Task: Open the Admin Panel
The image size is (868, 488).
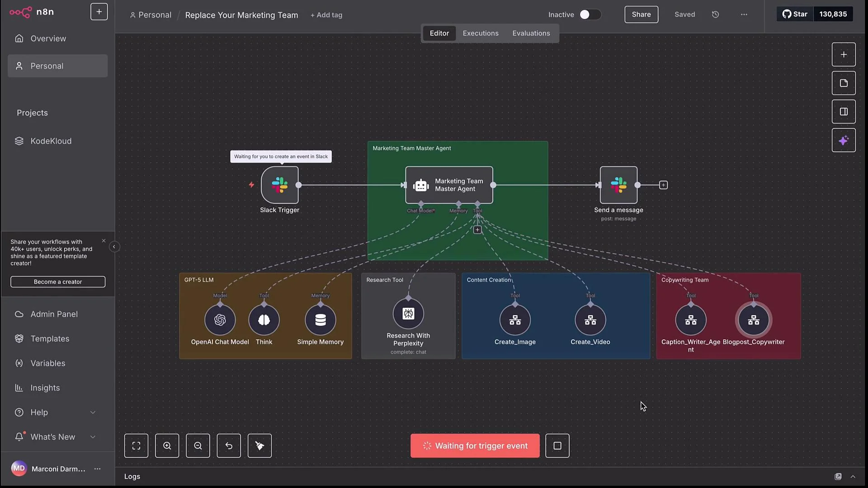Action: [57, 314]
